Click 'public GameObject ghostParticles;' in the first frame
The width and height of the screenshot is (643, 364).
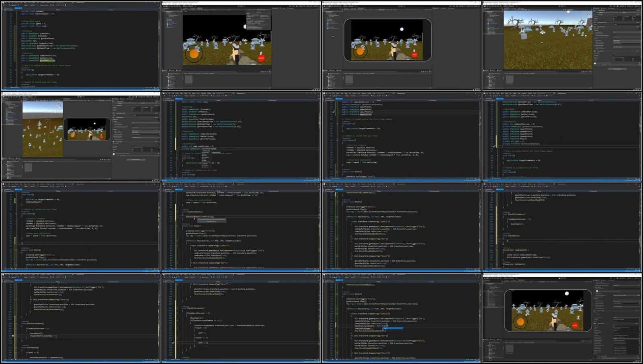tap(38, 61)
